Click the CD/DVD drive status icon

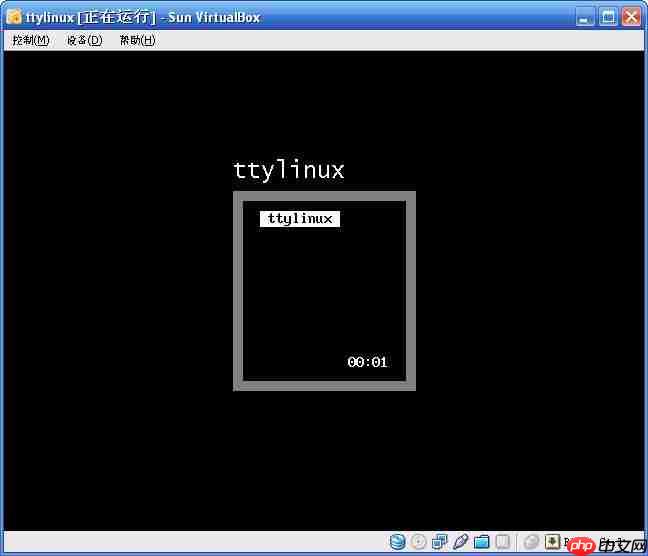point(419,542)
